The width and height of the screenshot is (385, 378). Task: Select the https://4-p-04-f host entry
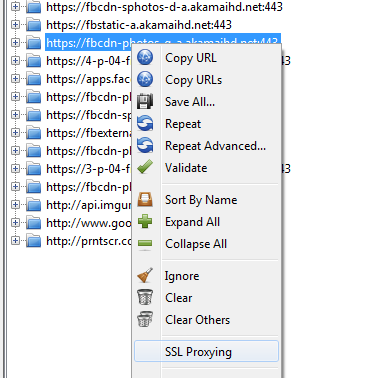88,61
